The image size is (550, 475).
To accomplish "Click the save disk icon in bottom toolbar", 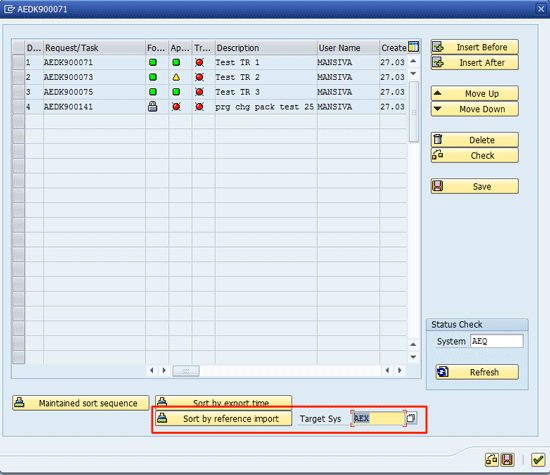I will coord(507,459).
